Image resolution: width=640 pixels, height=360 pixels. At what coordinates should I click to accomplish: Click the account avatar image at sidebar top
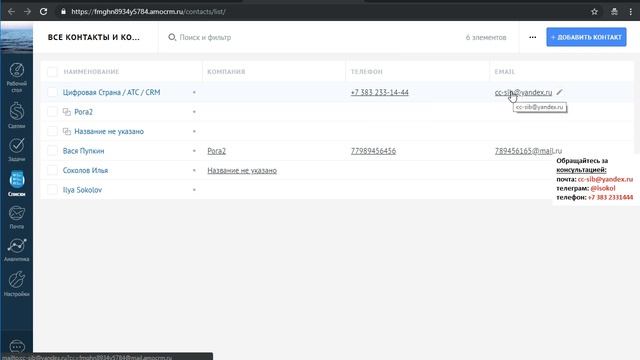click(17, 37)
